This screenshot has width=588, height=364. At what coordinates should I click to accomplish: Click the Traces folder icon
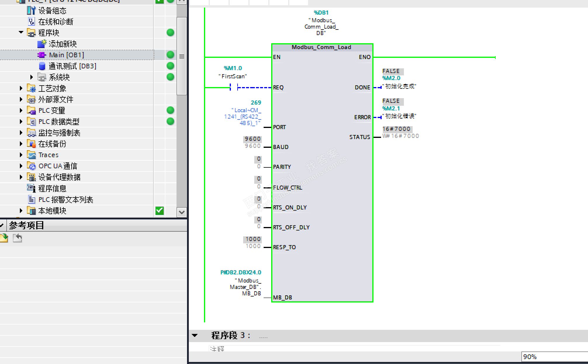31,155
